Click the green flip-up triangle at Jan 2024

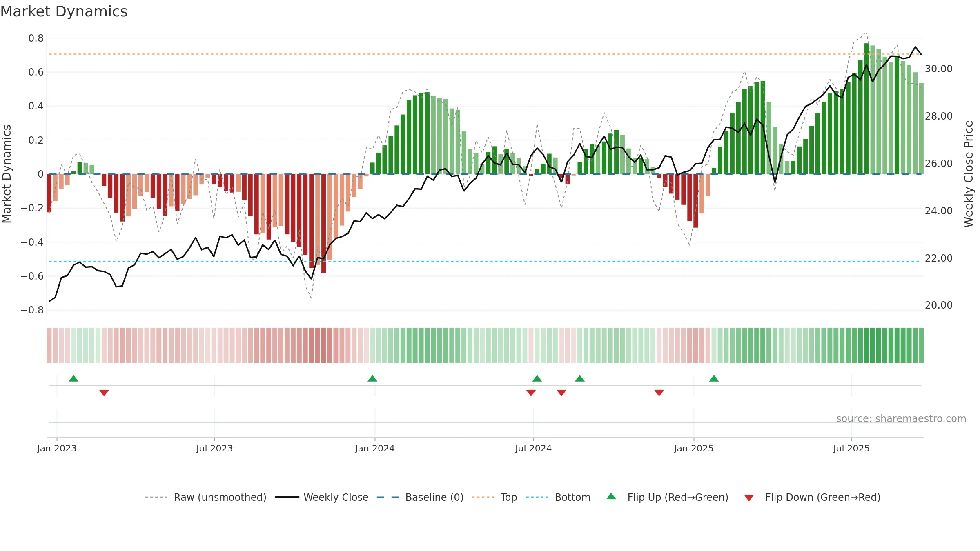coord(372,379)
